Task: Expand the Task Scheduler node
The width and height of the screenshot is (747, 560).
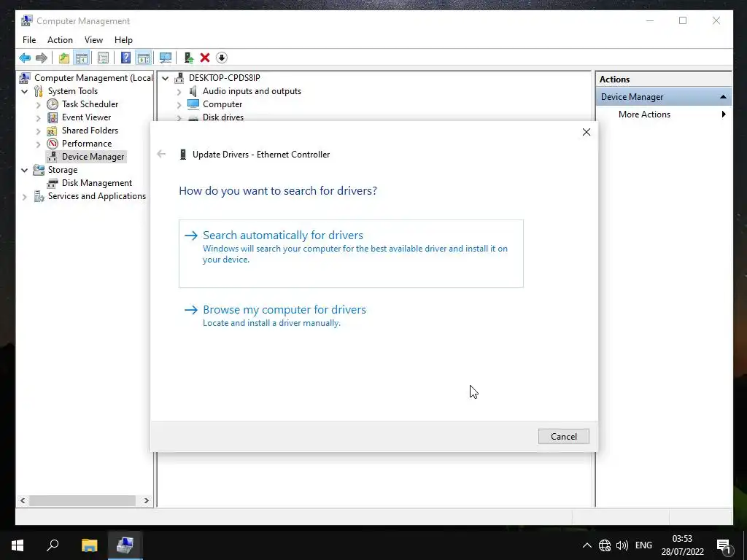Action: click(39, 105)
